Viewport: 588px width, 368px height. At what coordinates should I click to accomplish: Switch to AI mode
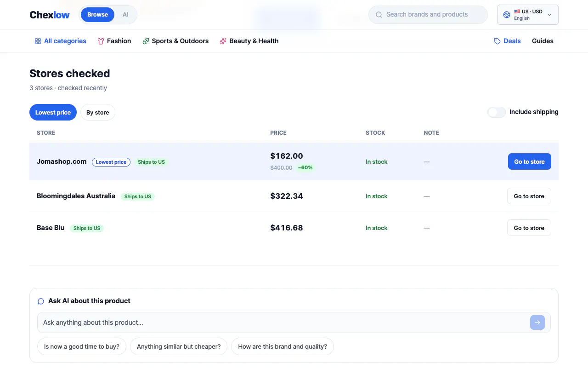(x=125, y=15)
